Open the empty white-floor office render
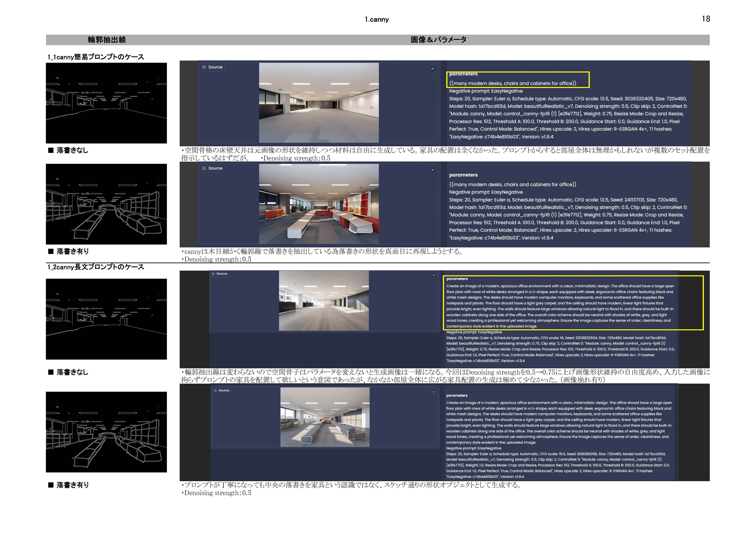This screenshot has height=535, width=756. pyautogui.click(x=319, y=103)
